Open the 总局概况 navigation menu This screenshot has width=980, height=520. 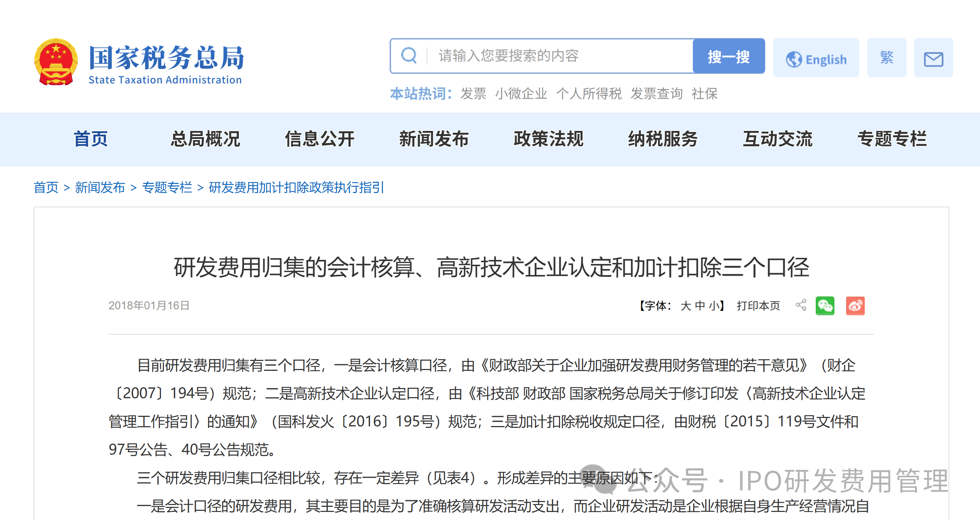206,139
